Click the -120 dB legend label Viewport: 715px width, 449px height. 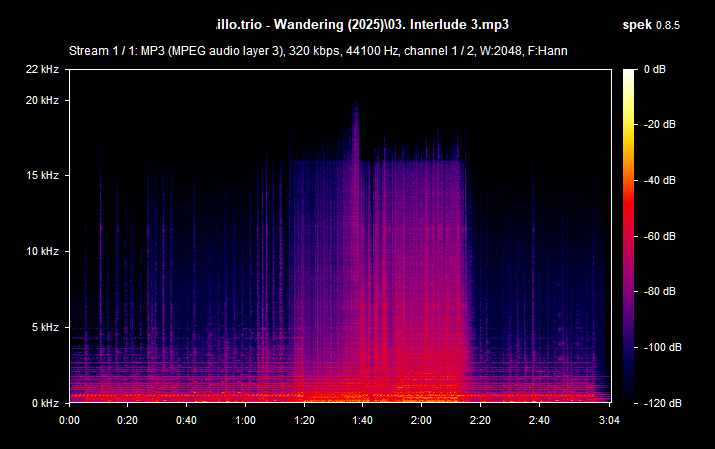click(662, 403)
